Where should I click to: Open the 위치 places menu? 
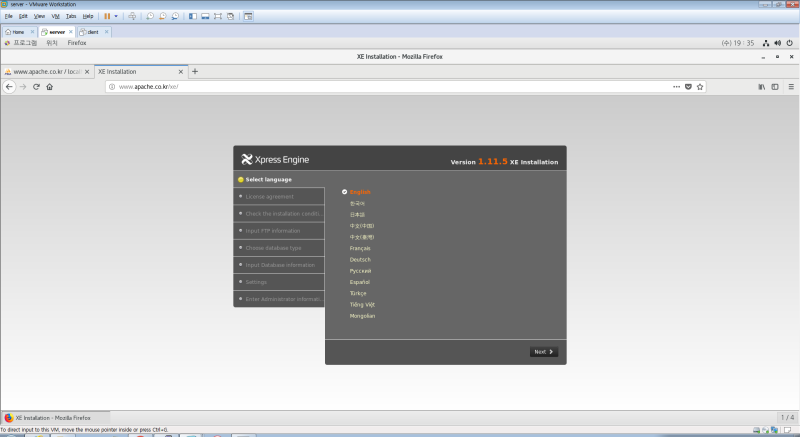tap(52, 43)
